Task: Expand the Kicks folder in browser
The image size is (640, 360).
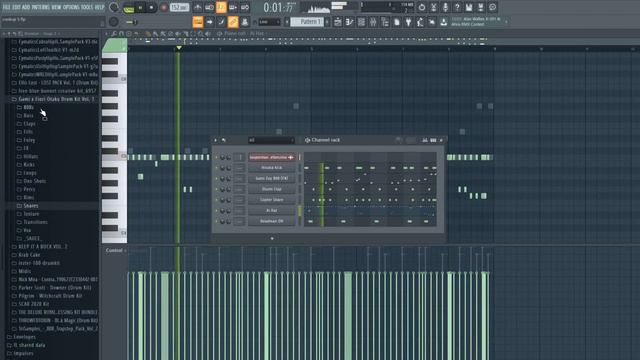Action: pos(26,164)
